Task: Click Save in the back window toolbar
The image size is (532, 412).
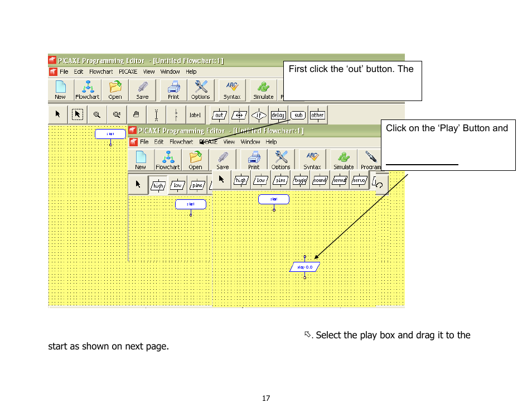Action: point(143,90)
